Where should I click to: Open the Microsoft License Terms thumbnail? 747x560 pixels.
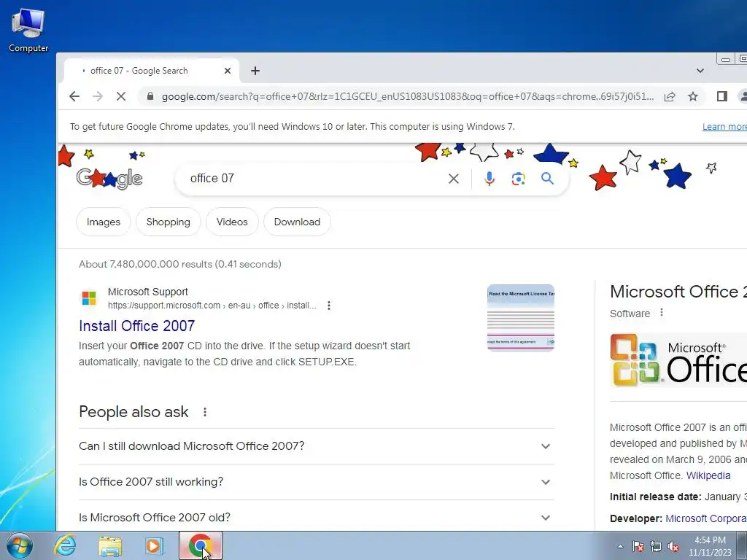[x=520, y=318]
